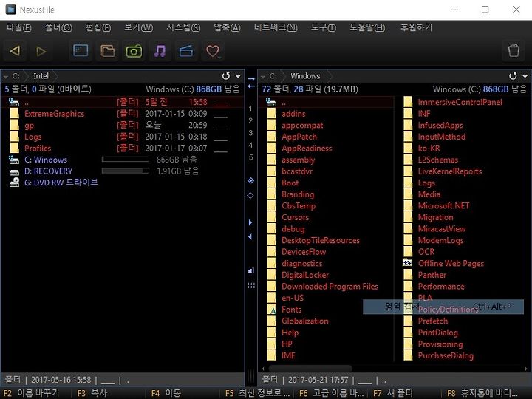Select the D: RECOVERY drive icon
Screen dimensions: 532x399
tap(14, 171)
